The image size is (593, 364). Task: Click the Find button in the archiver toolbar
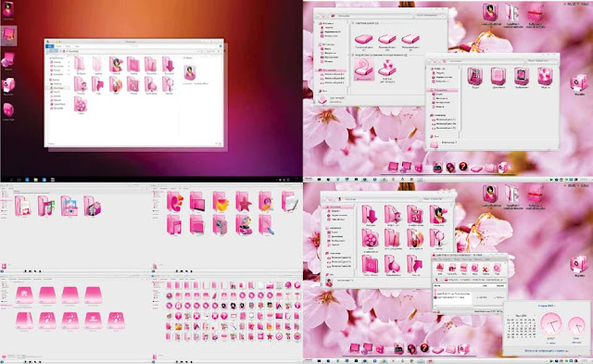click(497, 269)
